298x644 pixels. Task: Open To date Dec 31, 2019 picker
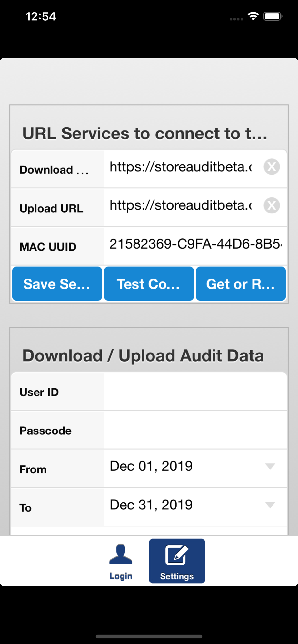point(152,505)
